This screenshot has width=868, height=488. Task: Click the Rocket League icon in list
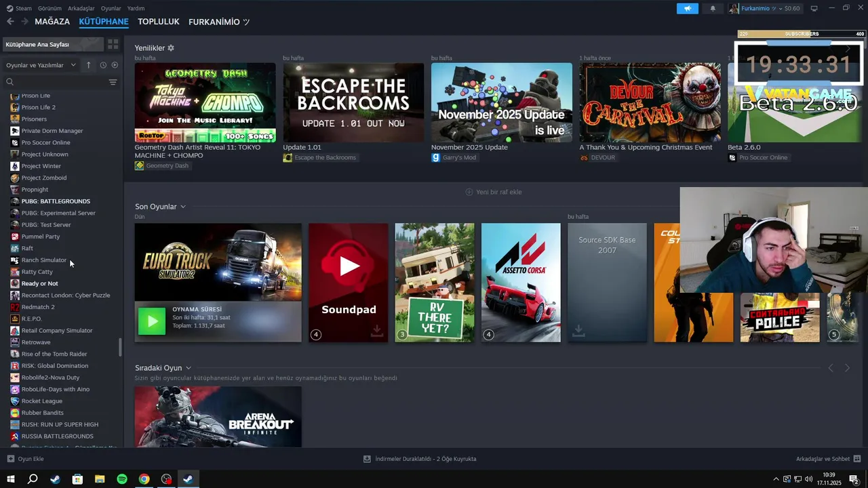(15, 401)
